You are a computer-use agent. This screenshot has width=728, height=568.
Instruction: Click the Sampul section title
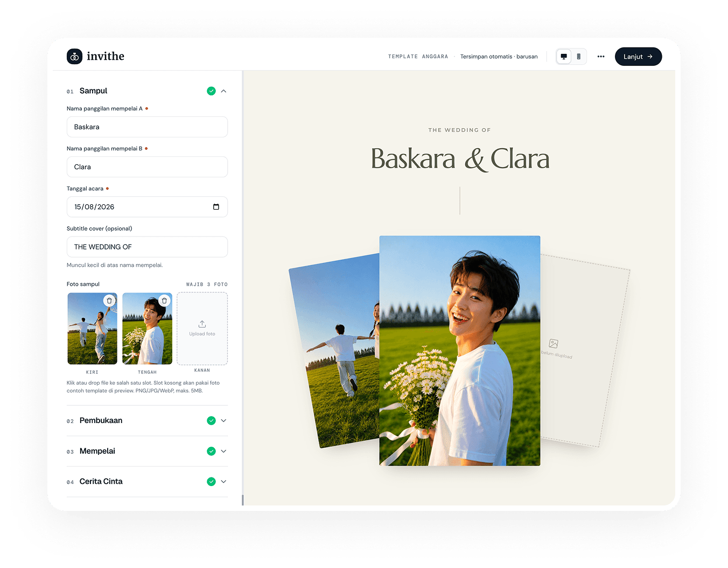click(93, 91)
